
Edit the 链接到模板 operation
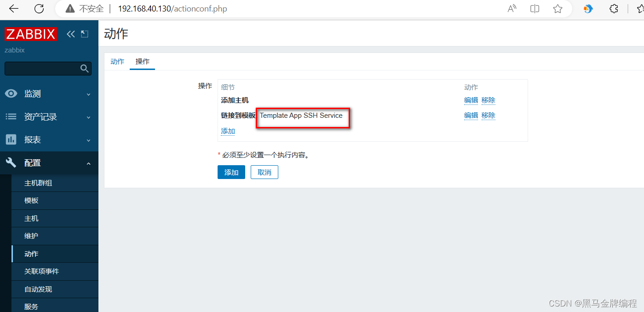click(x=471, y=115)
